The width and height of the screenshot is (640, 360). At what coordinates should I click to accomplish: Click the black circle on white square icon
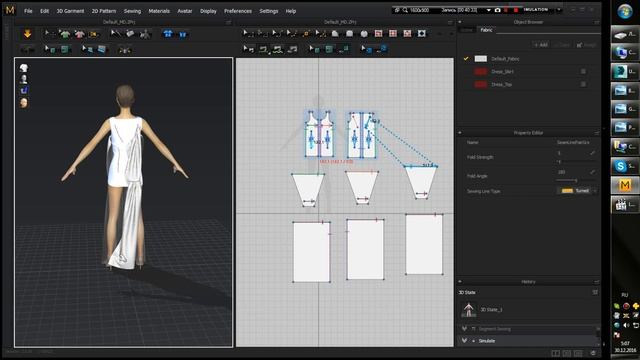pos(422,33)
